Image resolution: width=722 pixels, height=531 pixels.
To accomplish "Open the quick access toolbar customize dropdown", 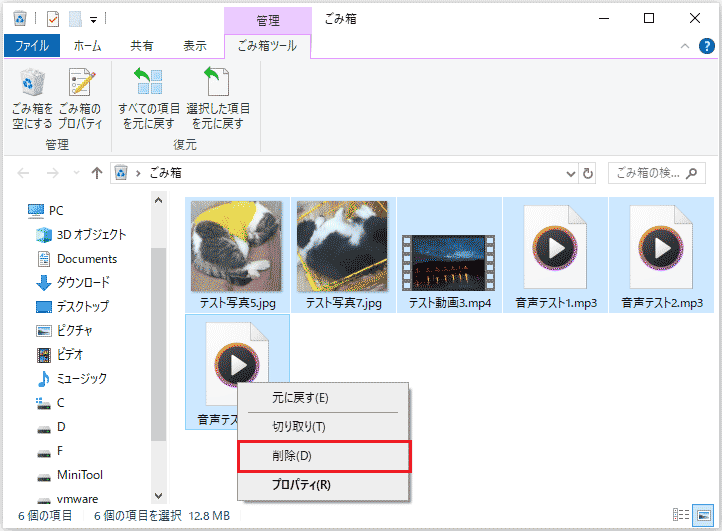I will point(94,18).
